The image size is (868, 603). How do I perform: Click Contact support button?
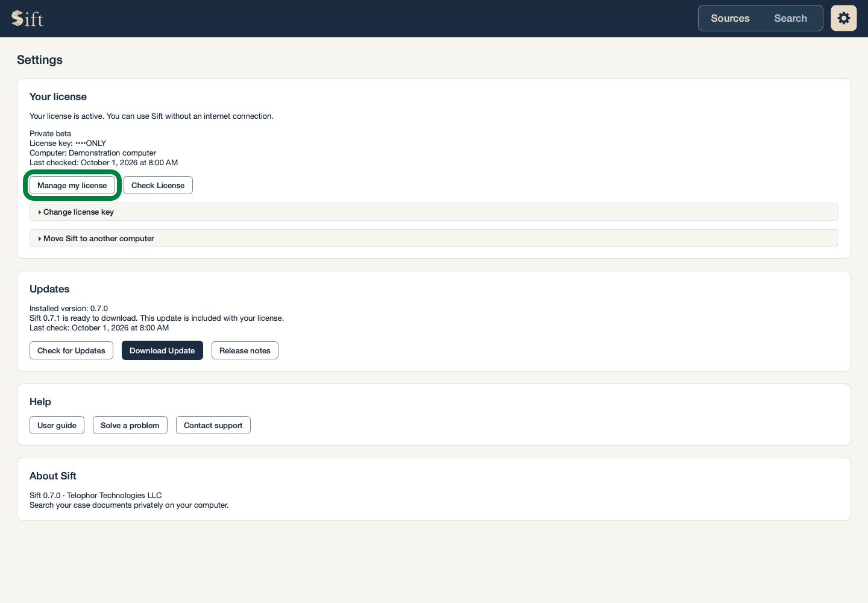(213, 425)
